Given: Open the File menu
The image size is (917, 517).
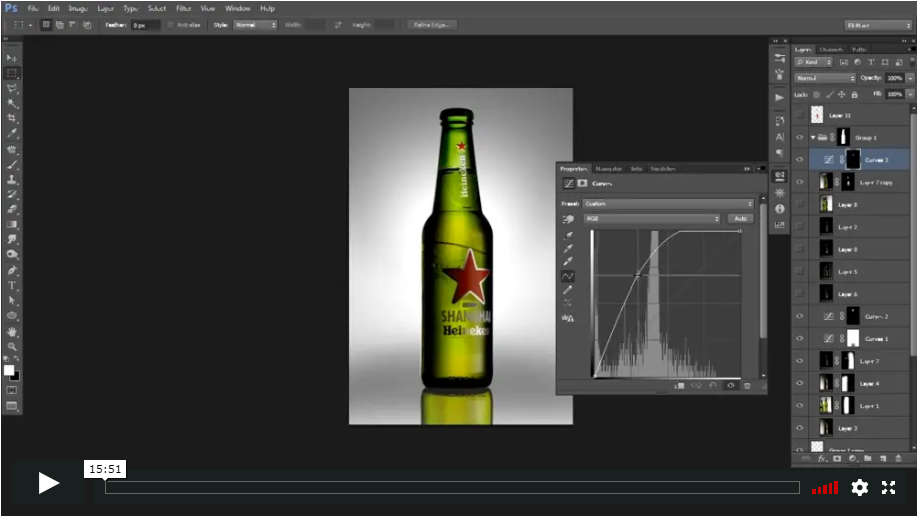Looking at the screenshot, I should 33,8.
